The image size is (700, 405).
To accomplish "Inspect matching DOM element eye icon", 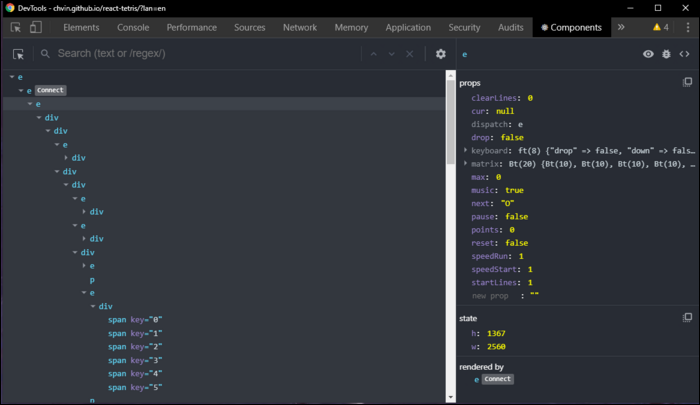I will coord(648,54).
